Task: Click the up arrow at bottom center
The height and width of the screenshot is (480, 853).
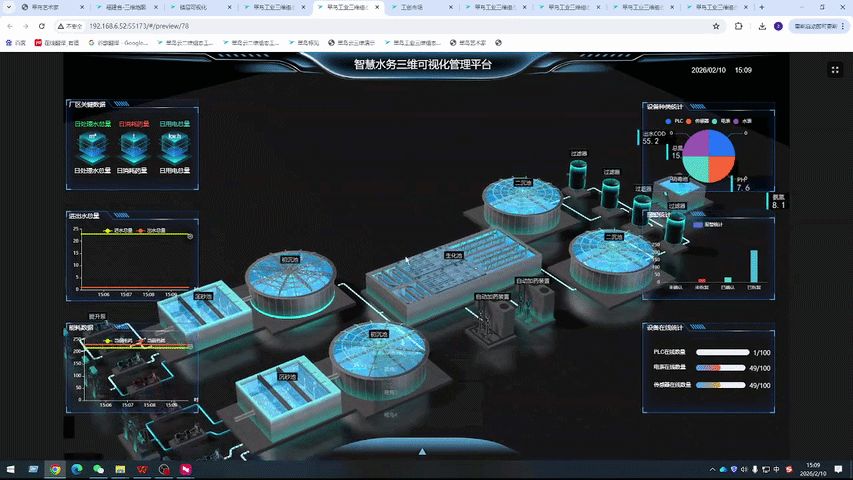Action: coord(422,452)
